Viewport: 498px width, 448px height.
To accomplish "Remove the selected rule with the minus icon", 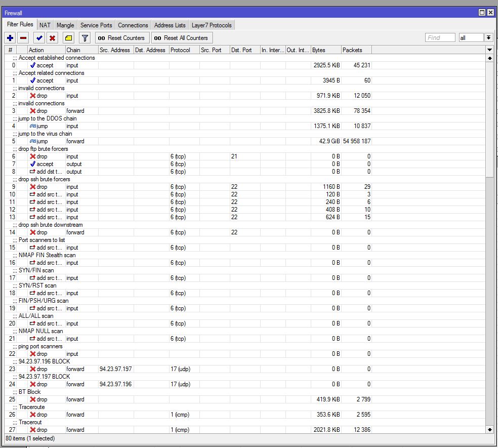I will click(23, 38).
